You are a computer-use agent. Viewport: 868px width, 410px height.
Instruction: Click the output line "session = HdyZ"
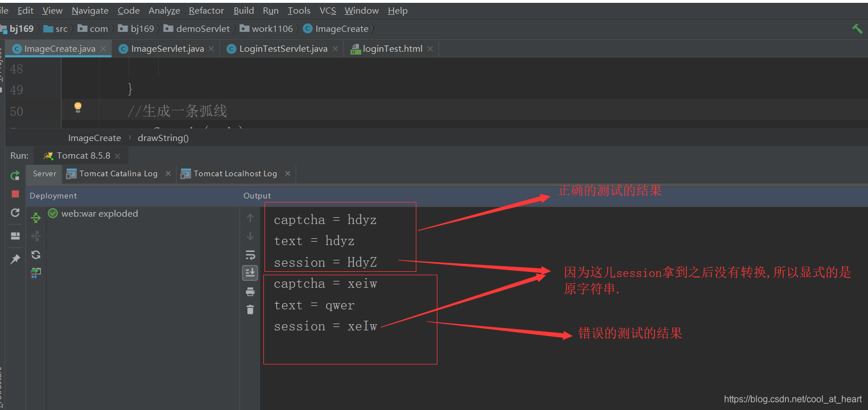tap(325, 263)
